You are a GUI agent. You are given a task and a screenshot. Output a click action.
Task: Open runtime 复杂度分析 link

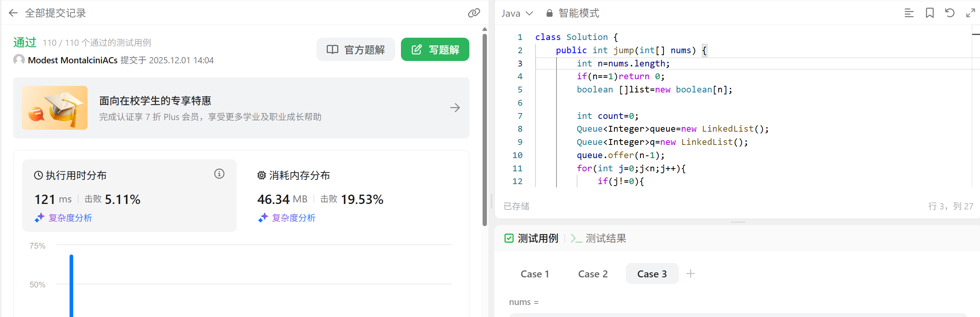(70, 218)
